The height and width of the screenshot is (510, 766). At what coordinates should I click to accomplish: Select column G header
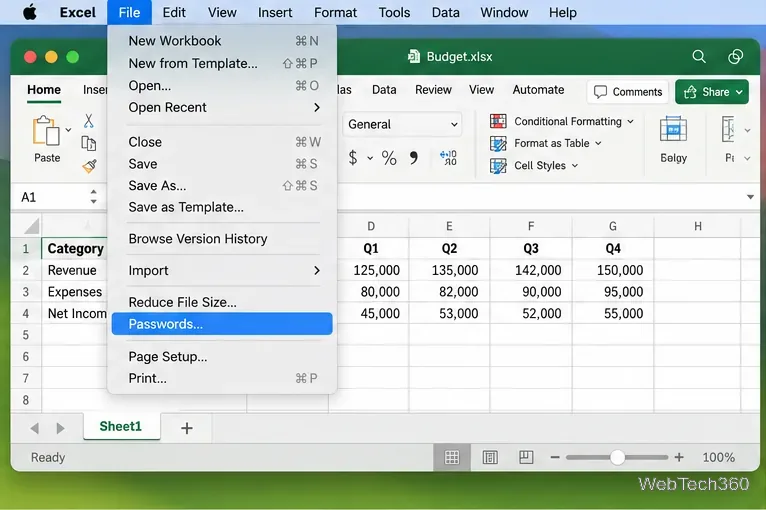tap(613, 226)
